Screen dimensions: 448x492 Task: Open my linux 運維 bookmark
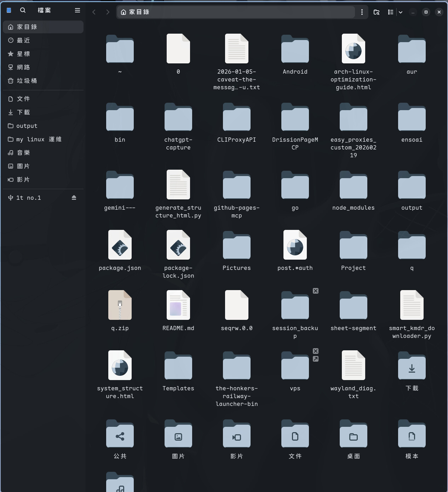point(43,139)
